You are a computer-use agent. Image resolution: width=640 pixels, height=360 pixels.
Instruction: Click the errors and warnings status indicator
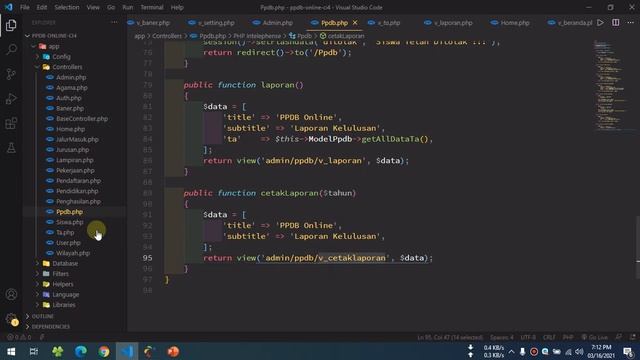19,337
